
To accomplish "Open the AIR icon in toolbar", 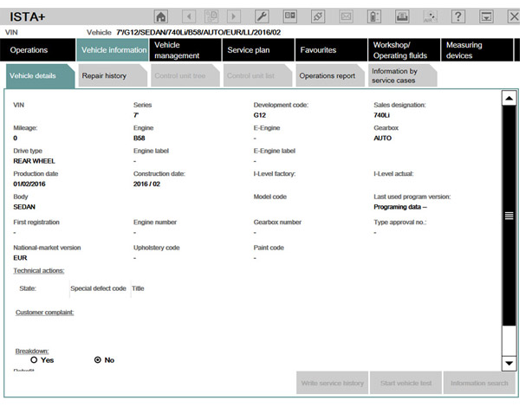I will coord(431,16).
